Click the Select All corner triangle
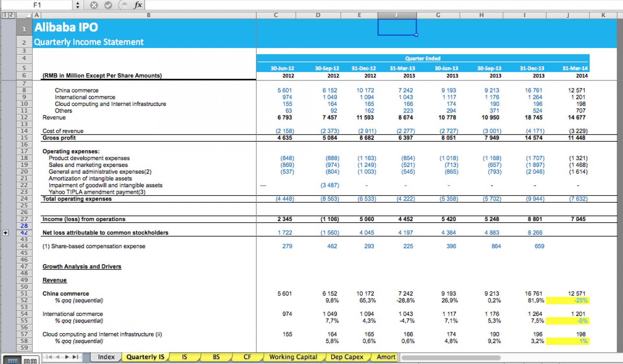 tap(25, 15)
